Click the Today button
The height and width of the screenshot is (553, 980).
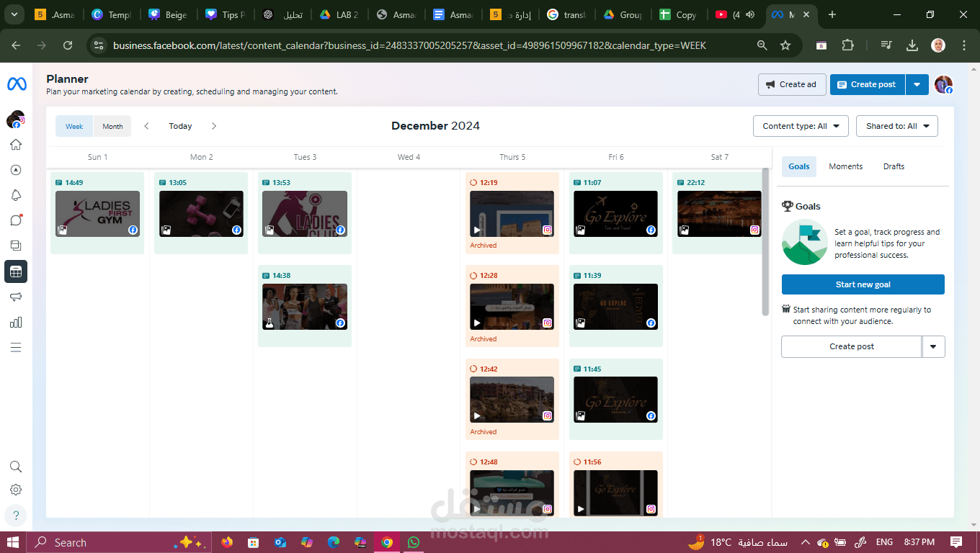pyautogui.click(x=180, y=126)
